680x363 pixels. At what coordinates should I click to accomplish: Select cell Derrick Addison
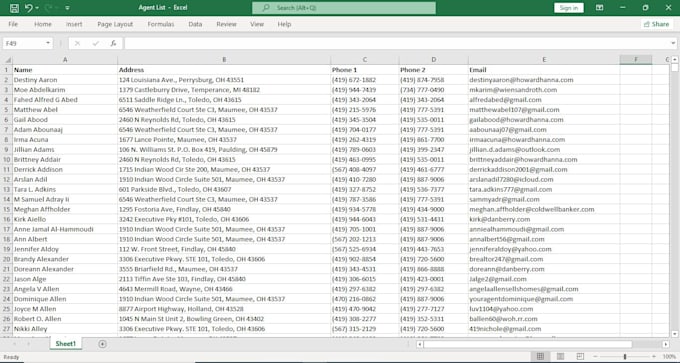65,170
